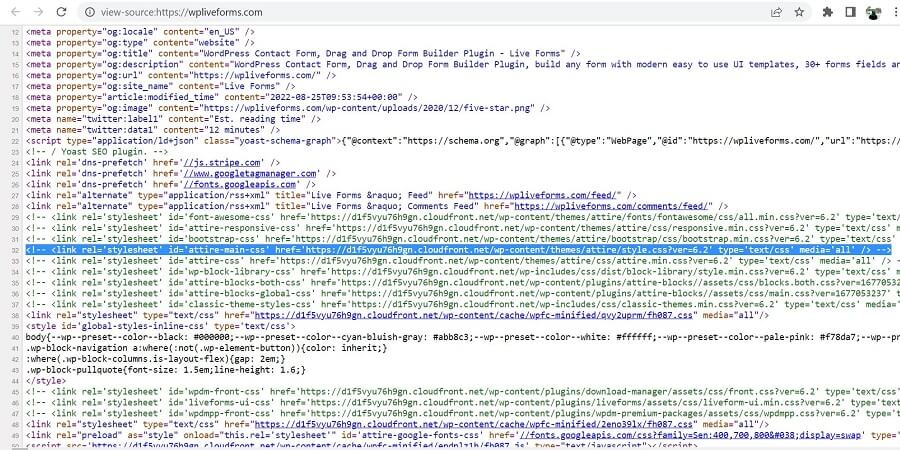Go back with the browser back arrow
900x450 pixels.
[x=15, y=12]
